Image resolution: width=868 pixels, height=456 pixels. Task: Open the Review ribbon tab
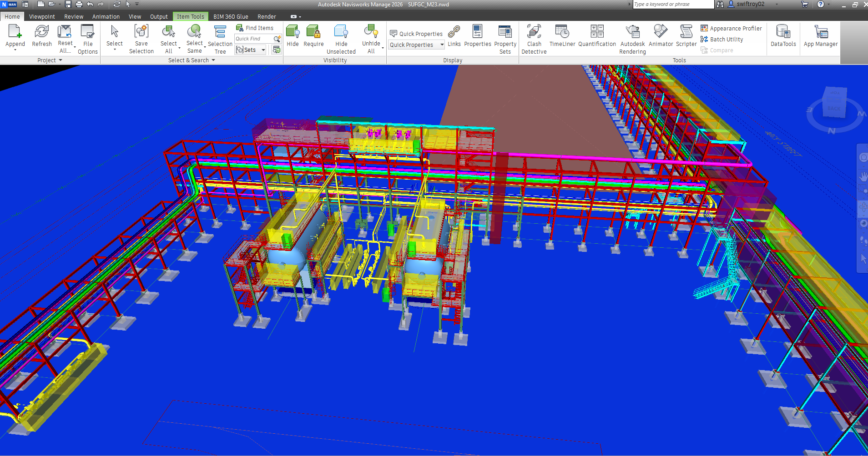[74, 16]
